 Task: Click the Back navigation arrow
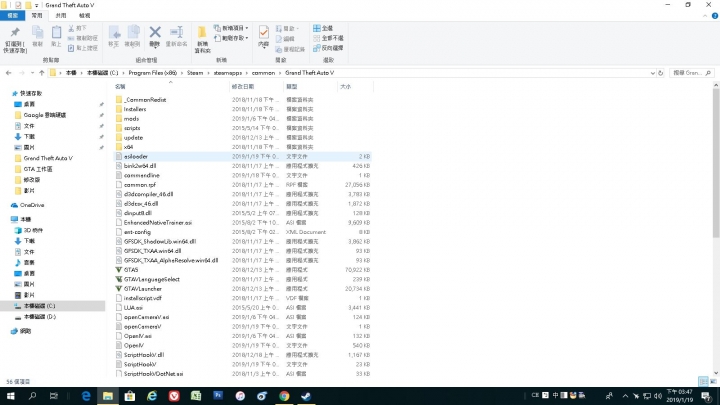[x=8, y=73]
